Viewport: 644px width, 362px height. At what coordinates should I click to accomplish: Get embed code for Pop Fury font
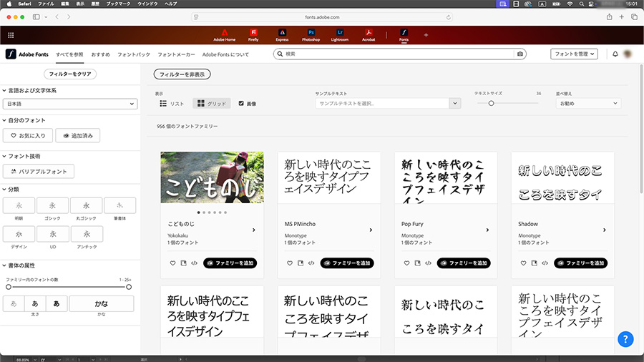click(429, 263)
